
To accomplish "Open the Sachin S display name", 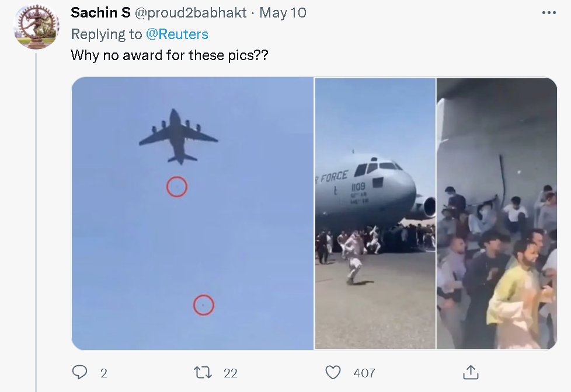I will tap(100, 13).
